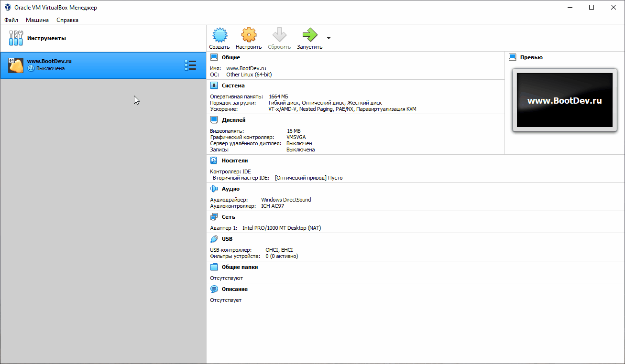Open the Справка menu
Screen dimensions: 625x364
pyautogui.click(x=67, y=20)
